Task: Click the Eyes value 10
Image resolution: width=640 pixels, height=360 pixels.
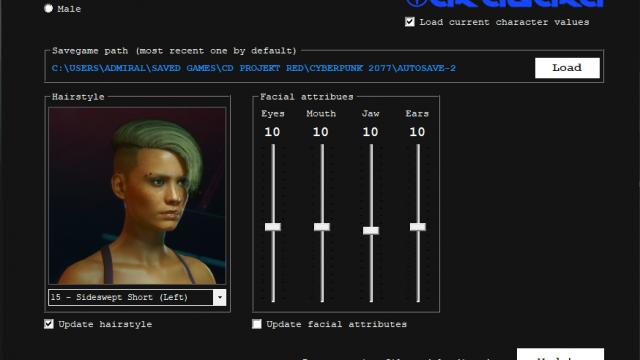Action: [x=272, y=132]
